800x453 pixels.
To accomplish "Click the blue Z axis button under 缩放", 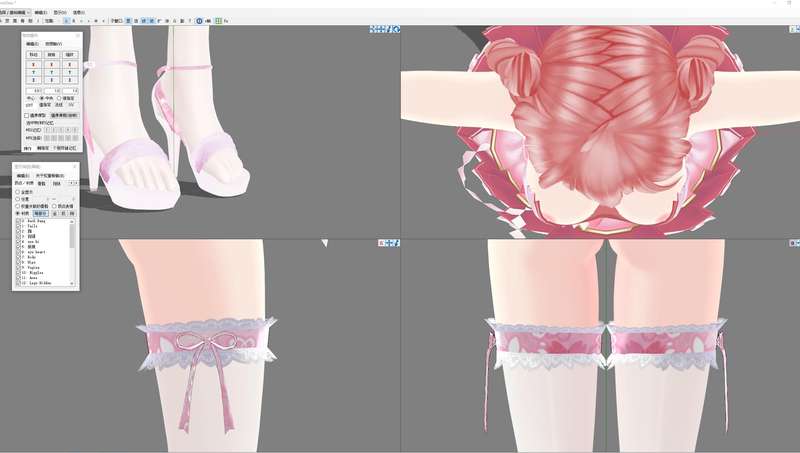I will point(70,80).
